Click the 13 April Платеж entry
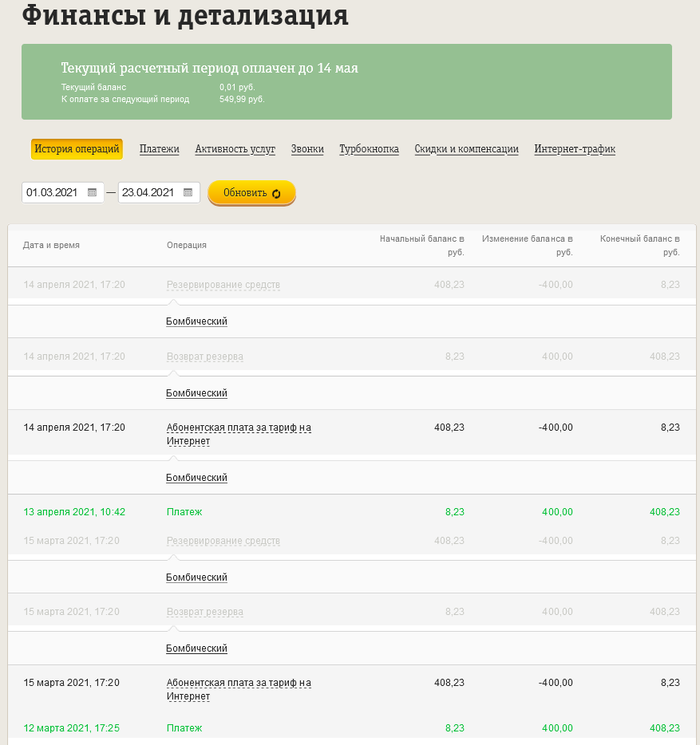The image size is (700, 745). tap(184, 512)
